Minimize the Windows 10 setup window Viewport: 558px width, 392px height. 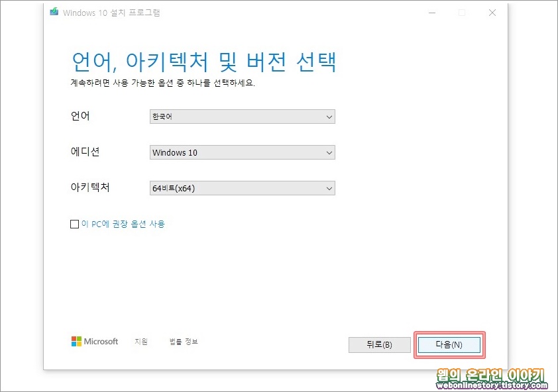431,12
